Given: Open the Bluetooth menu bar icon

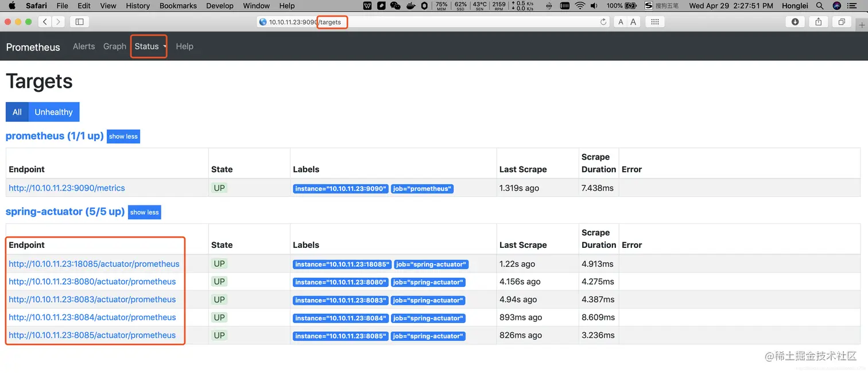Looking at the screenshot, I should [549, 6].
